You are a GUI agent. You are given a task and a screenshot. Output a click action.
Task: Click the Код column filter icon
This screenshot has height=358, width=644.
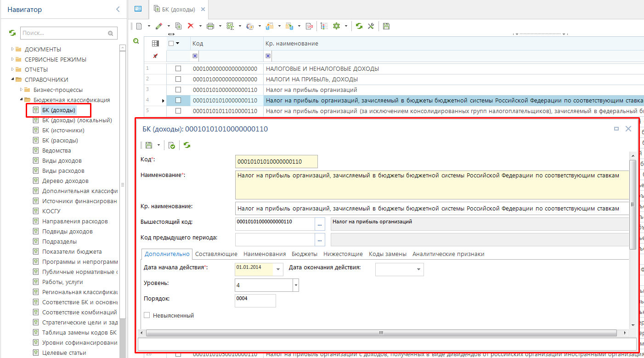195,56
